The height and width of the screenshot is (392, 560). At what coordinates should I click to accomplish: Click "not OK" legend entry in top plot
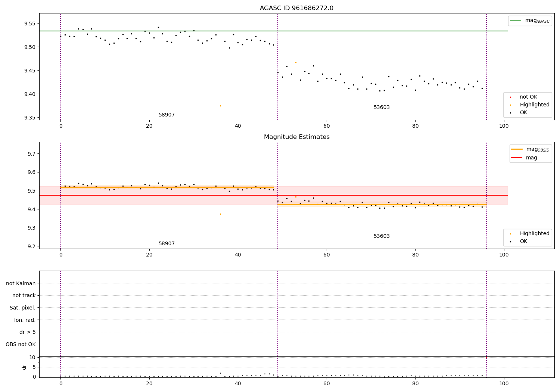(x=528, y=97)
